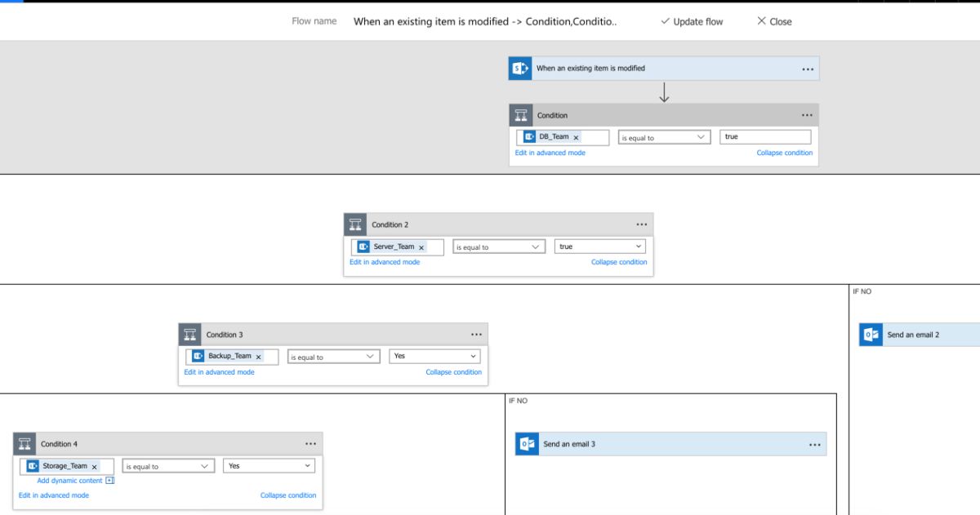Select the Send an email 2 action title

913,335
